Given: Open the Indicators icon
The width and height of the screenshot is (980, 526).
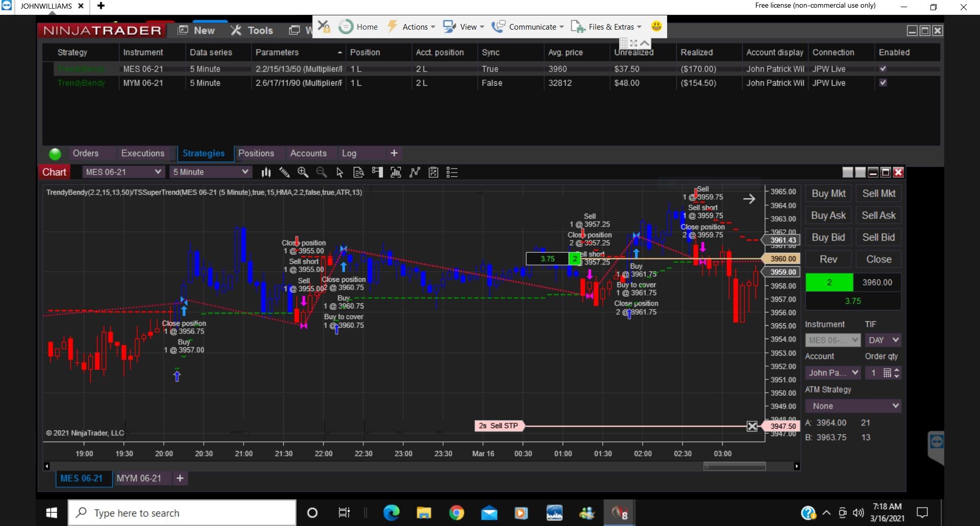Looking at the screenshot, I should coord(414,173).
